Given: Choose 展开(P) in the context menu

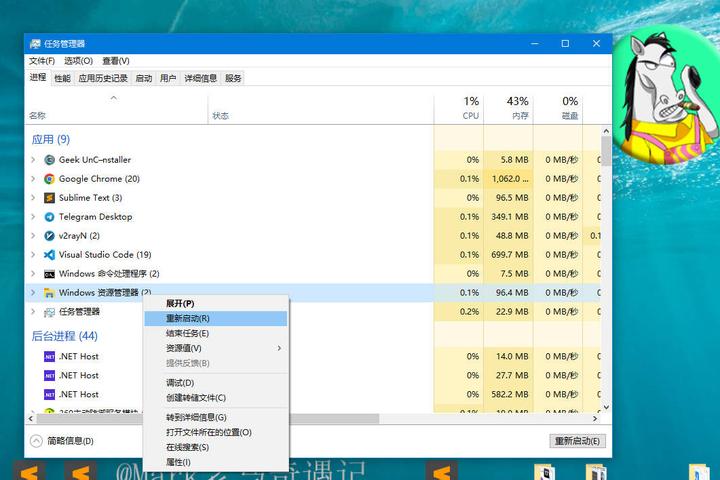Looking at the screenshot, I should 216,304.
